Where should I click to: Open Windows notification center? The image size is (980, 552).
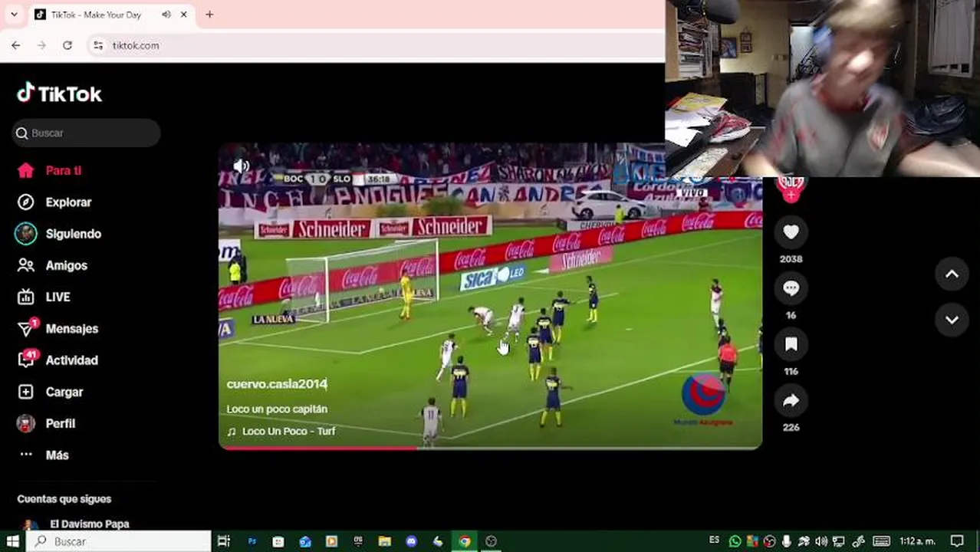coord(957,541)
